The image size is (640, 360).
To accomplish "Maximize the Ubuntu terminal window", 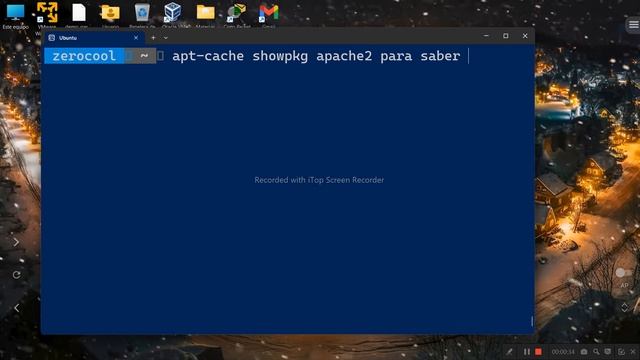I will pyautogui.click(x=506, y=36).
